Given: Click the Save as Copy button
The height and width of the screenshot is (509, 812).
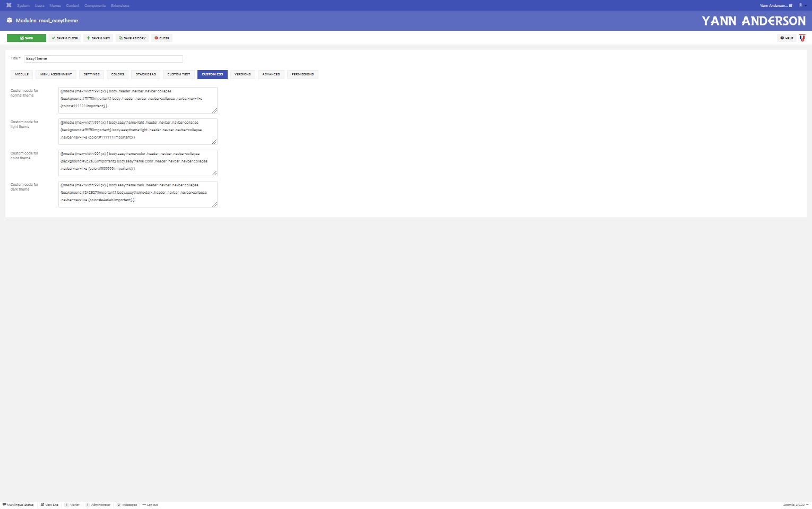Looking at the screenshot, I should [132, 38].
